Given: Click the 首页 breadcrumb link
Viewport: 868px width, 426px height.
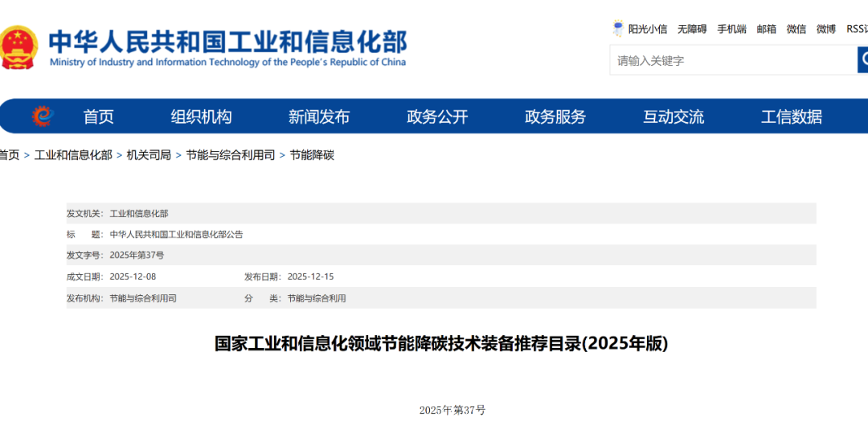Looking at the screenshot, I should (x=10, y=155).
